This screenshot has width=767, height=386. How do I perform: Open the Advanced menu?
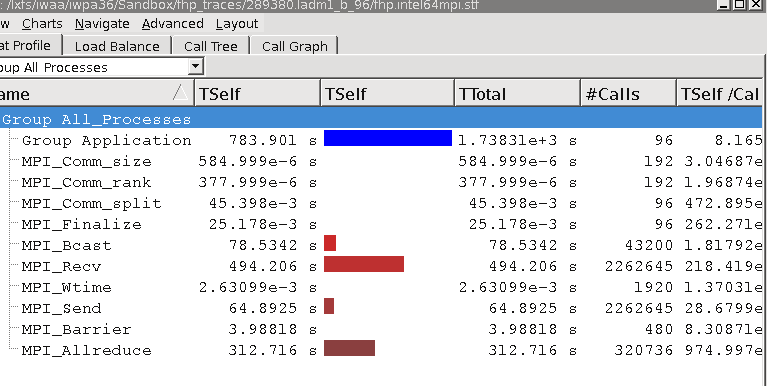coord(173,23)
